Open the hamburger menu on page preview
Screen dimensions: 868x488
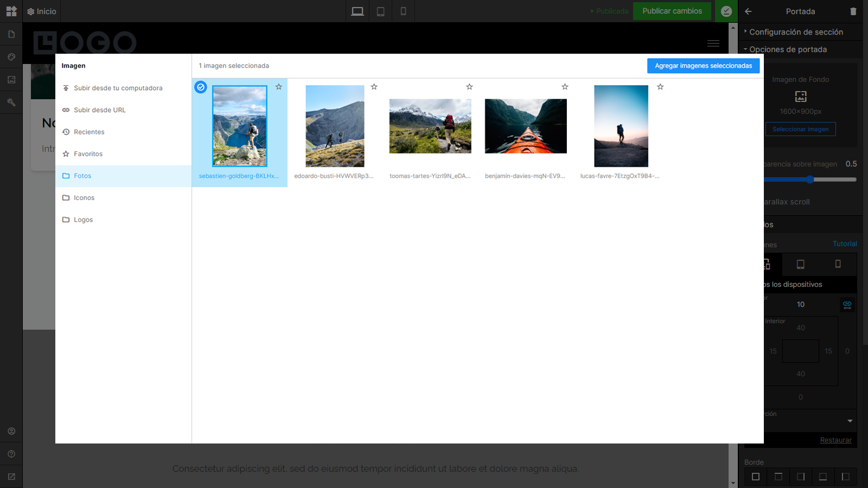tap(713, 43)
